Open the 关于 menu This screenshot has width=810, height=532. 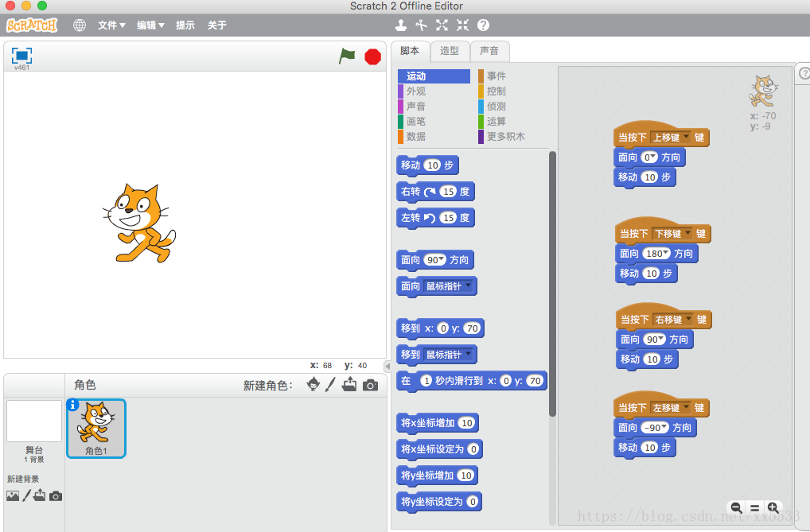tap(217, 25)
